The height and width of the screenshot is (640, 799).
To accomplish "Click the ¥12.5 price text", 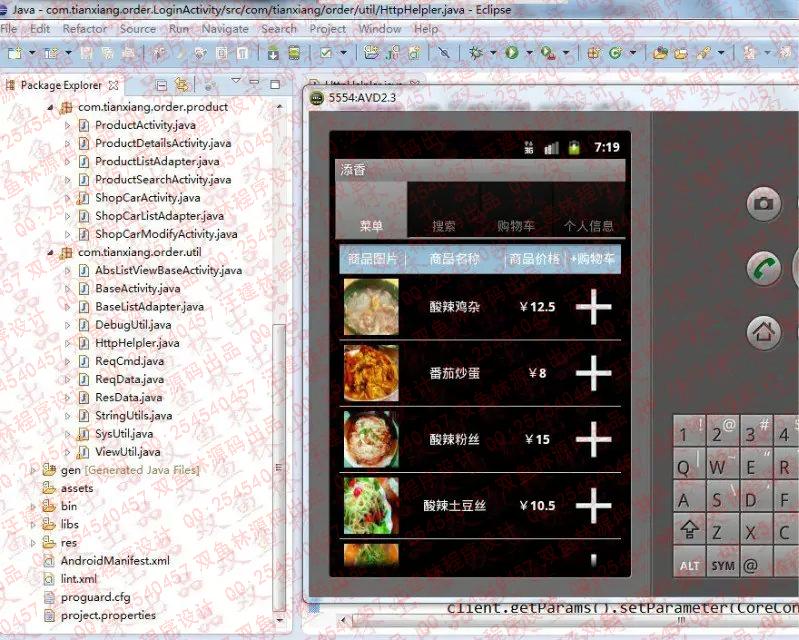I will point(537,307).
